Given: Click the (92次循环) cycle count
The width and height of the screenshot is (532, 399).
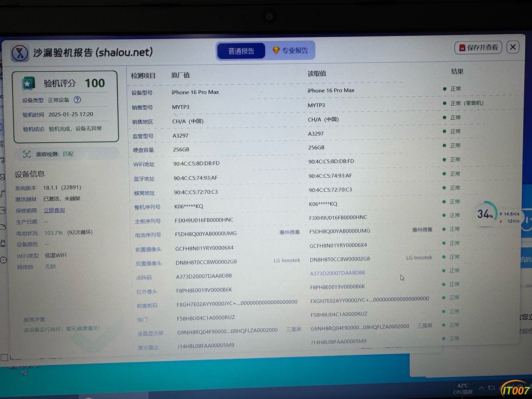Looking at the screenshot, I should [x=80, y=232].
